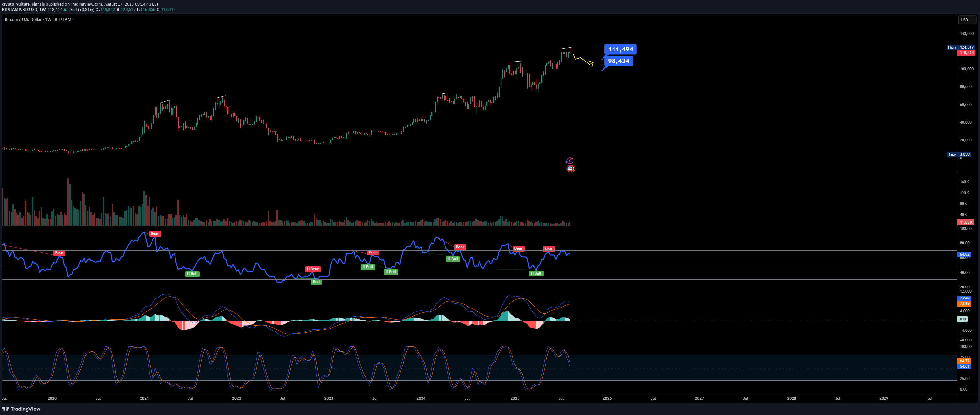The width and height of the screenshot is (980, 415).
Task: Select the 98,434 price callout label
Action: click(619, 61)
